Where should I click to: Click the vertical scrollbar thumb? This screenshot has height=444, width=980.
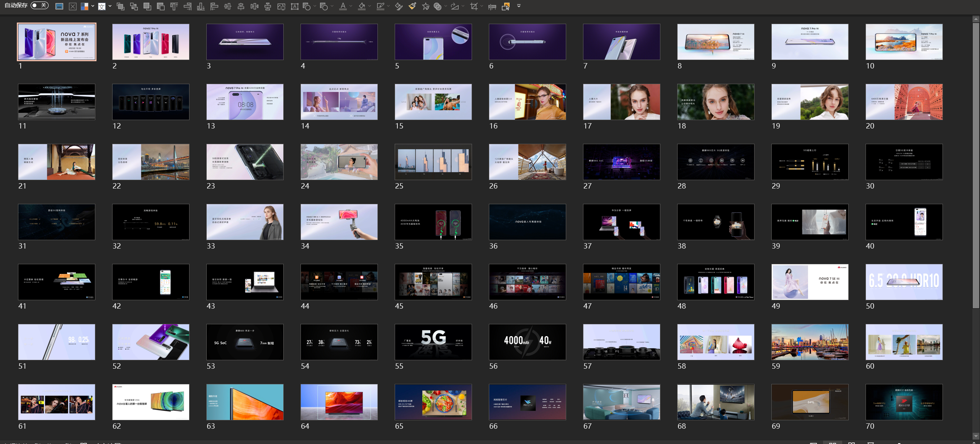coord(976,165)
